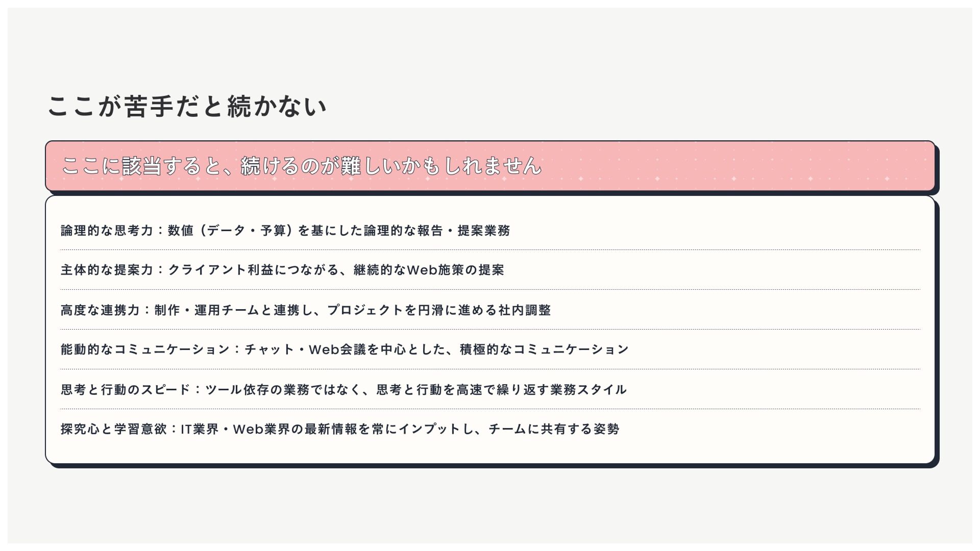Click the Web施策の提案 text

click(x=455, y=270)
